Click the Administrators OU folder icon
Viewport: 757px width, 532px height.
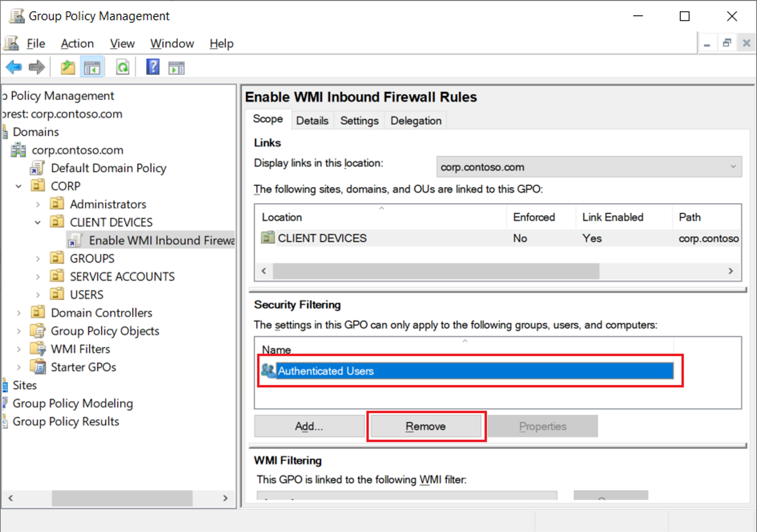[57, 203]
